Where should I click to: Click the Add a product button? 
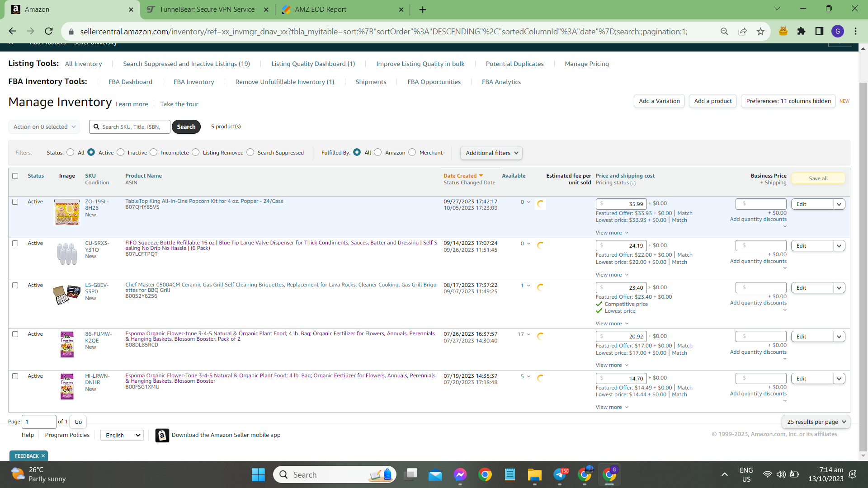(713, 101)
